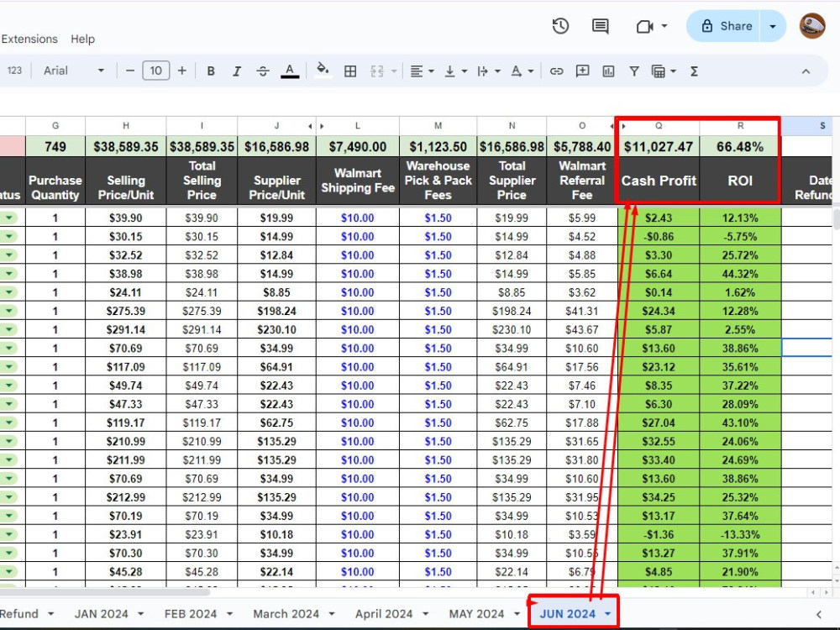
Task: Open version history clock icon
Action: [x=560, y=26]
